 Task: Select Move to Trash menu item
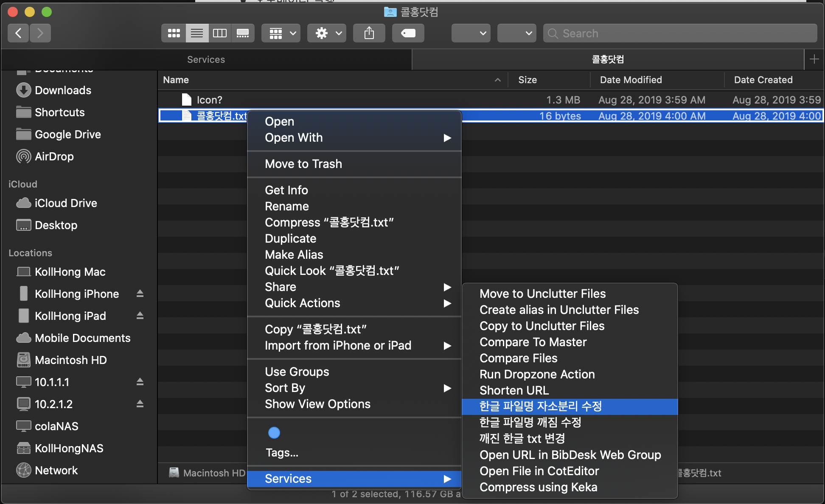(303, 164)
